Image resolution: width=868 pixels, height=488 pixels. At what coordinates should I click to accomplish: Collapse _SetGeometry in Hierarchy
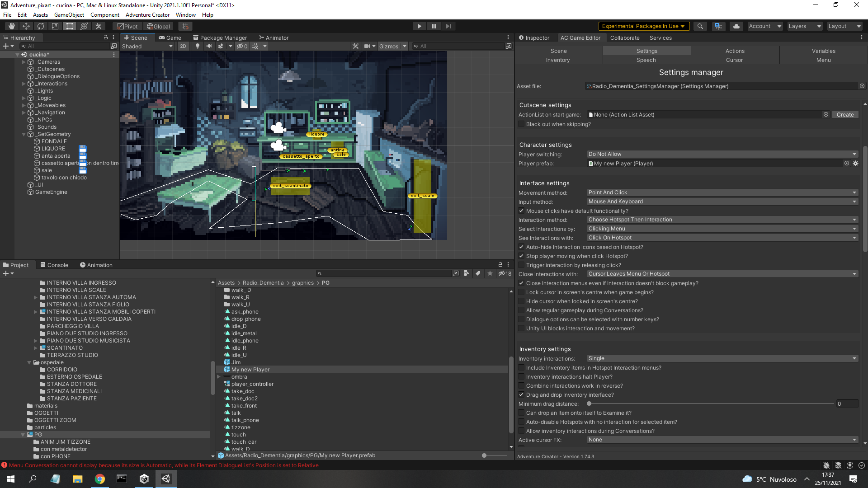[24, 134]
